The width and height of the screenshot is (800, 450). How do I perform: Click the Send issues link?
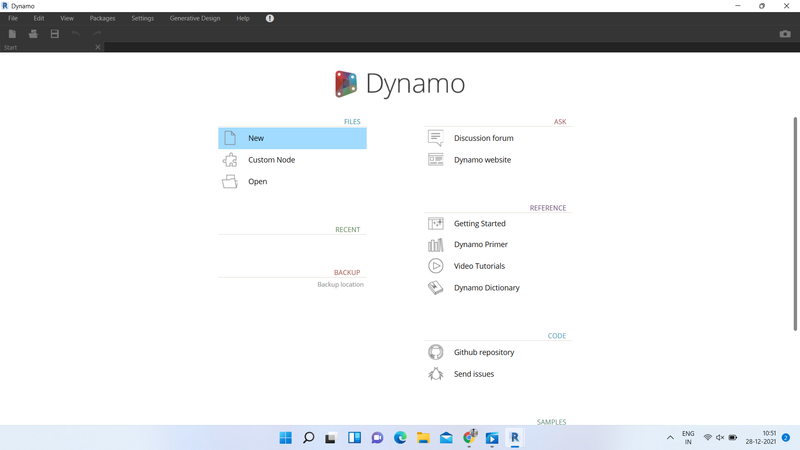point(474,374)
